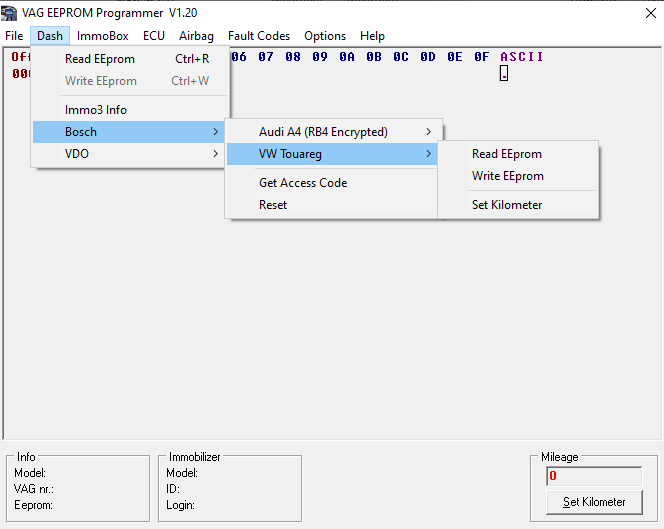Choose Read EEprom under VW Touareg
Image resolution: width=664 pixels, height=529 pixels.
pyautogui.click(x=518, y=154)
